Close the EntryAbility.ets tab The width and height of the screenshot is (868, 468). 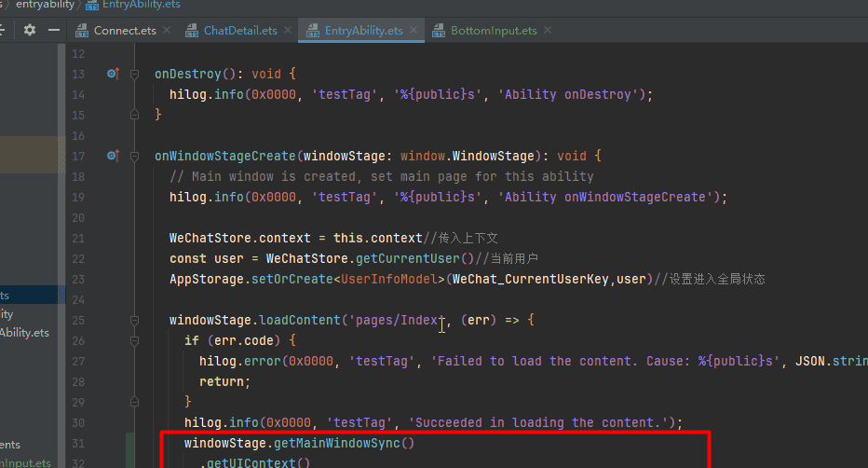[x=414, y=31]
